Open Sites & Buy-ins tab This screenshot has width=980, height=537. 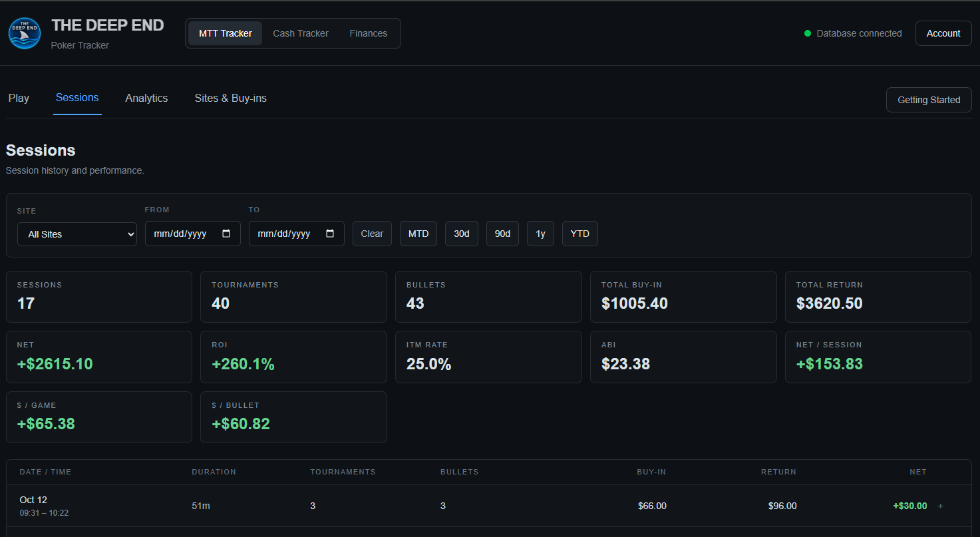pos(231,98)
